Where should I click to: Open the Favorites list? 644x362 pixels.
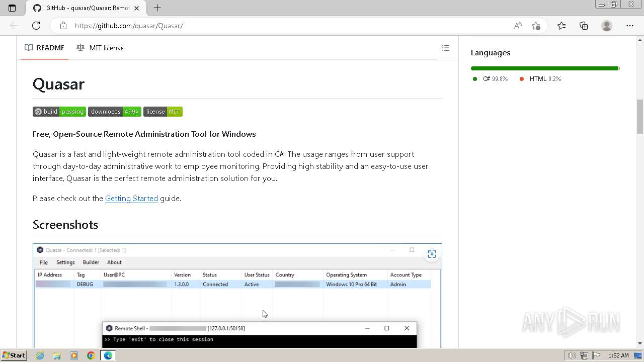(561, 26)
